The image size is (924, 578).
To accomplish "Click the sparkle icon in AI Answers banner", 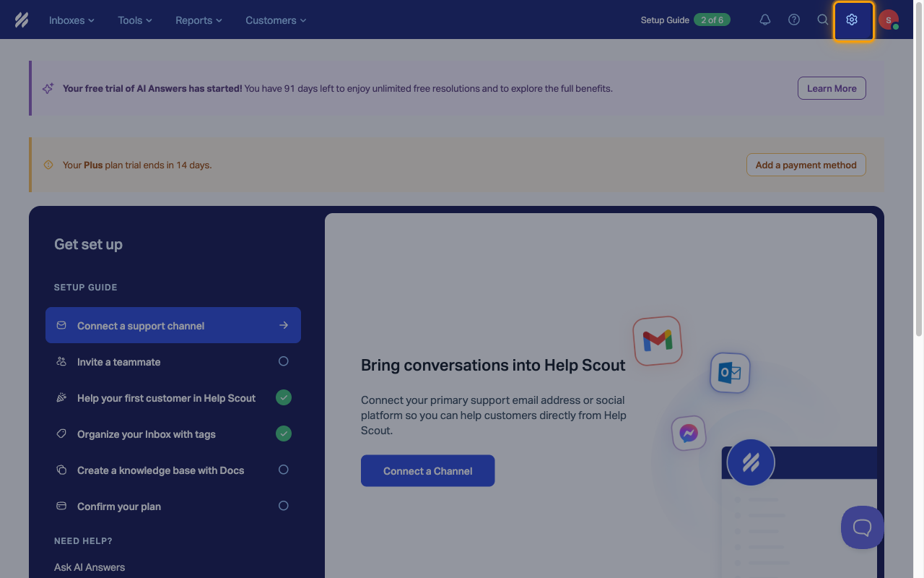I will point(48,88).
